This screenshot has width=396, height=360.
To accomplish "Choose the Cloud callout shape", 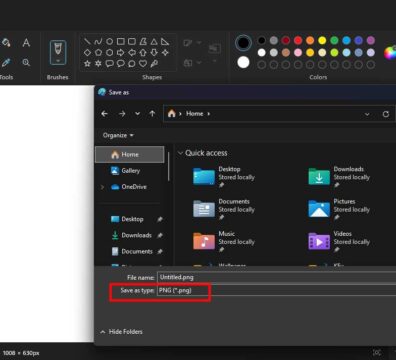I will point(132,63).
